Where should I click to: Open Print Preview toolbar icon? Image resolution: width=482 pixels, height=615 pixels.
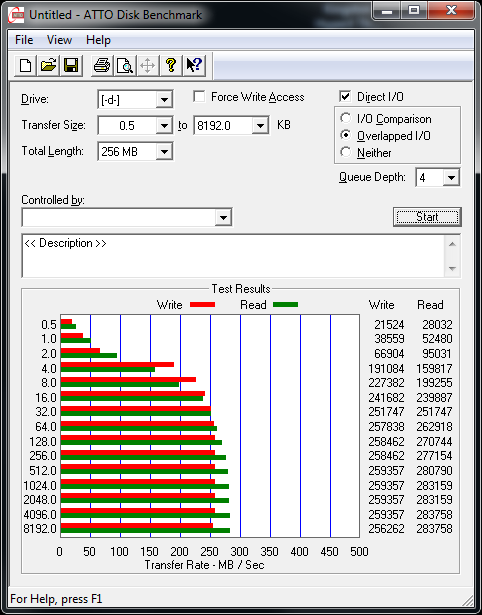(125, 65)
